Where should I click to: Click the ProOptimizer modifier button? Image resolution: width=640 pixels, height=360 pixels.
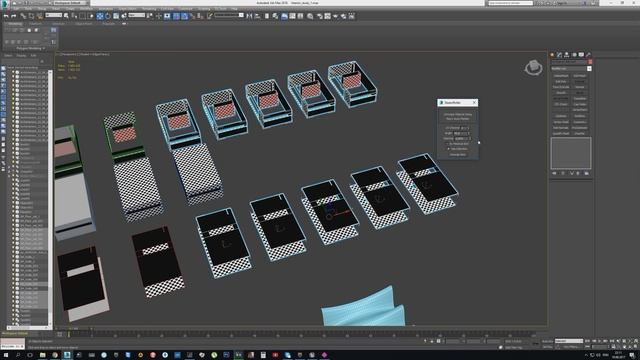pos(579,128)
